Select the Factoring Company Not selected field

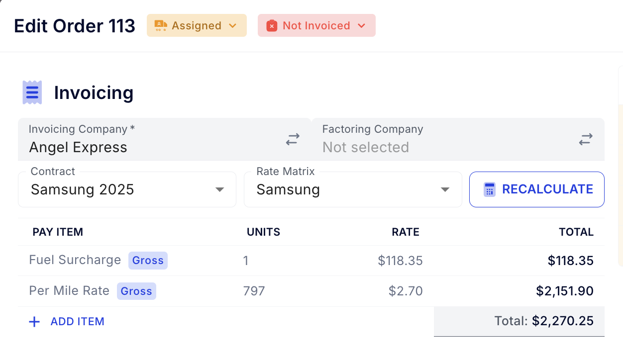pos(366,147)
